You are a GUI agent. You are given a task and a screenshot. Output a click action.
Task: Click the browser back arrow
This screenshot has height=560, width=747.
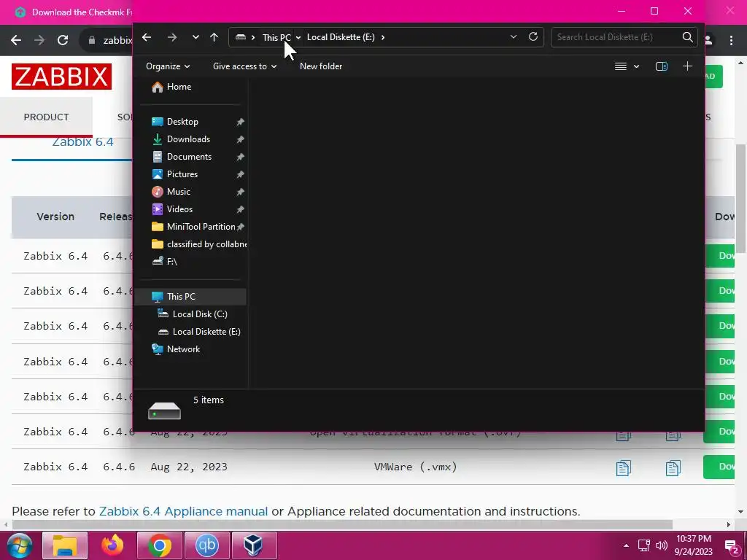(16, 41)
